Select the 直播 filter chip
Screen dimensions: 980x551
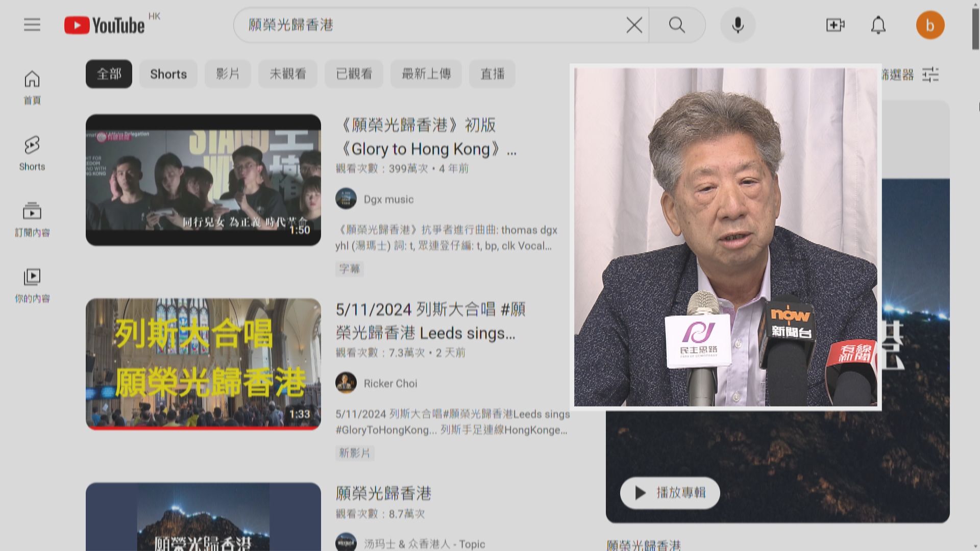[492, 74]
